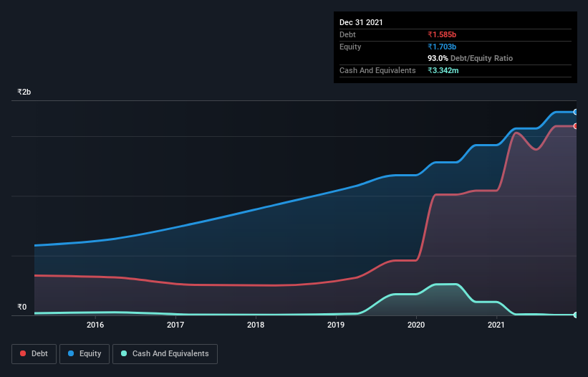The height and width of the screenshot is (377, 588).
Task: Toggle the Debt legend button
Action: [x=34, y=354]
